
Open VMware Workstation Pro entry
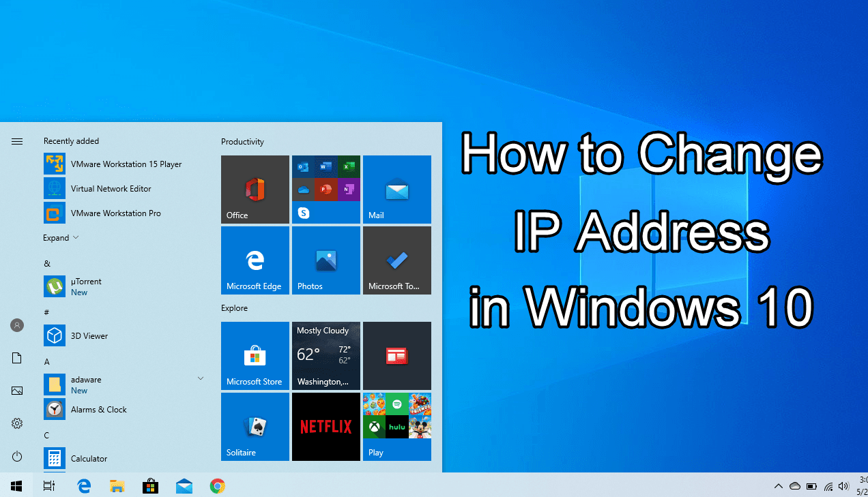115,213
